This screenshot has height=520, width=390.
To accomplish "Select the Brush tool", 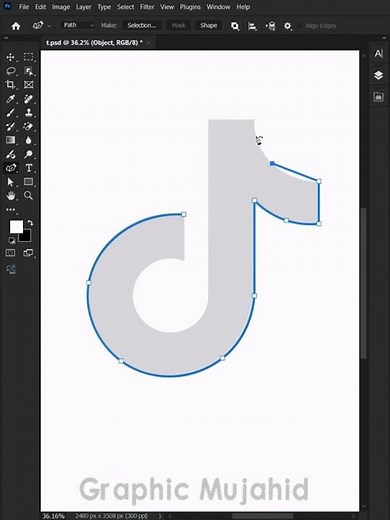I will tap(10, 113).
